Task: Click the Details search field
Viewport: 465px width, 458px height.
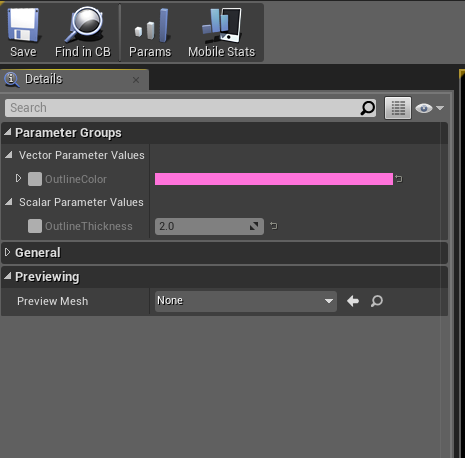Action: (190, 108)
